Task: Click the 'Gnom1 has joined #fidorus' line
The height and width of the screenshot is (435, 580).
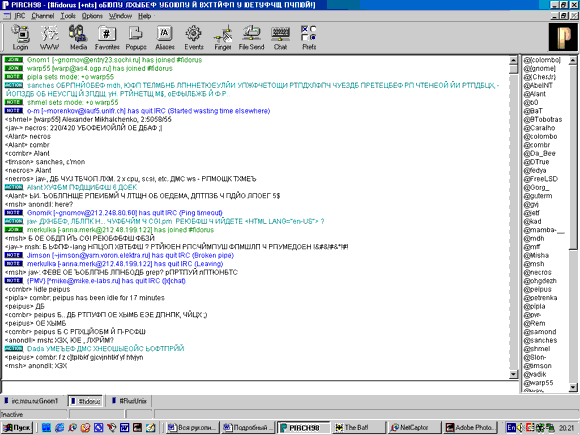Action: click(x=103, y=60)
